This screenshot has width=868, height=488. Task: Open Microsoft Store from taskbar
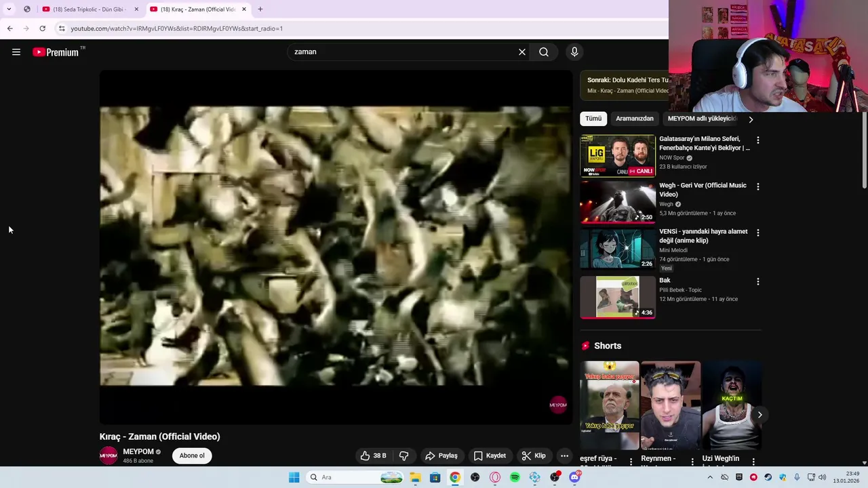coord(435,477)
